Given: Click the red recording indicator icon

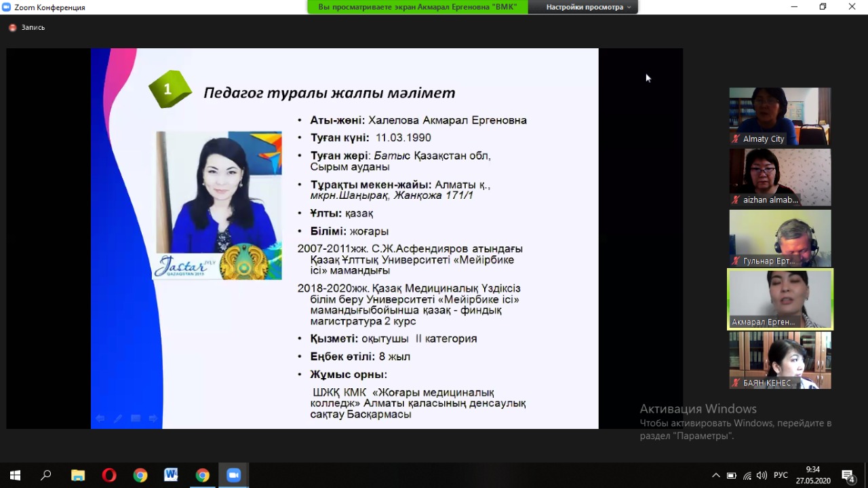Looking at the screenshot, I should [12, 28].
